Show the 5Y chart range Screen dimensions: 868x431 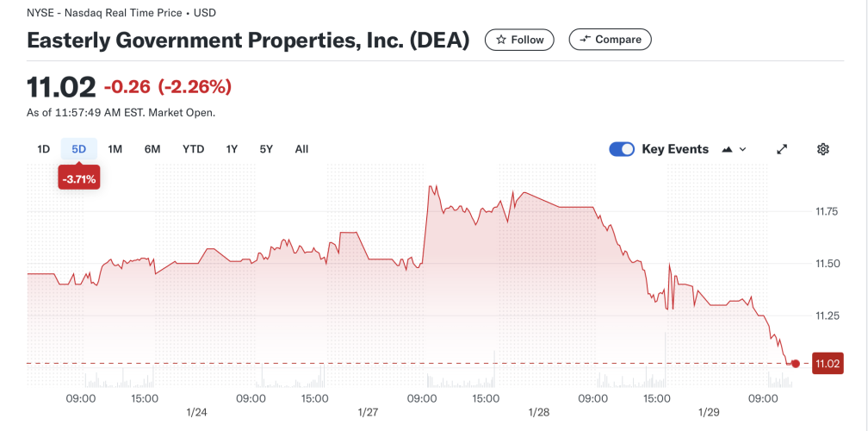(266, 149)
